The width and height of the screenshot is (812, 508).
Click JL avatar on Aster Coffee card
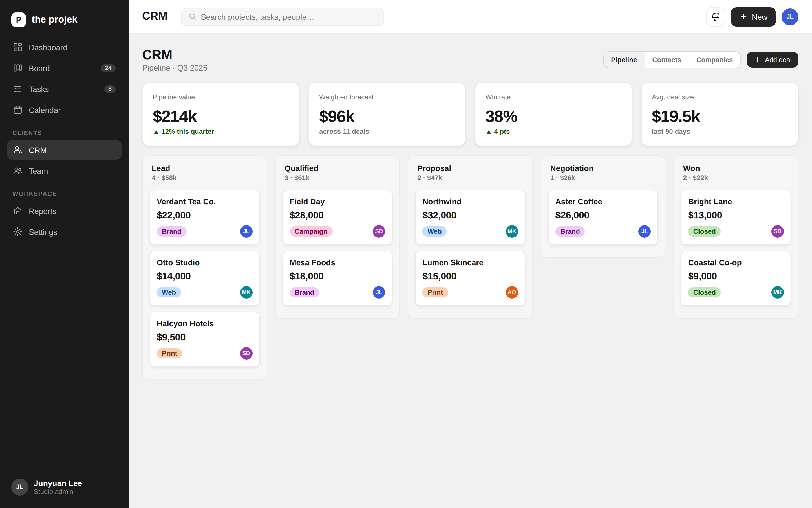pos(645,231)
